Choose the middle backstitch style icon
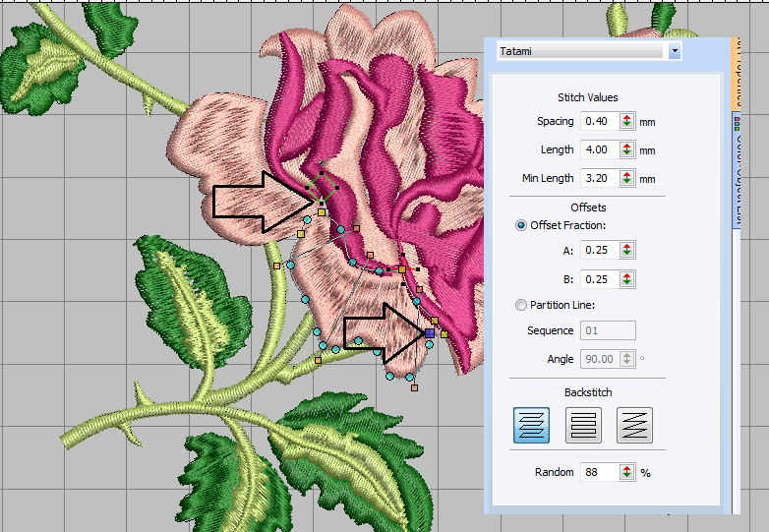This screenshot has height=532, width=769. (x=583, y=425)
